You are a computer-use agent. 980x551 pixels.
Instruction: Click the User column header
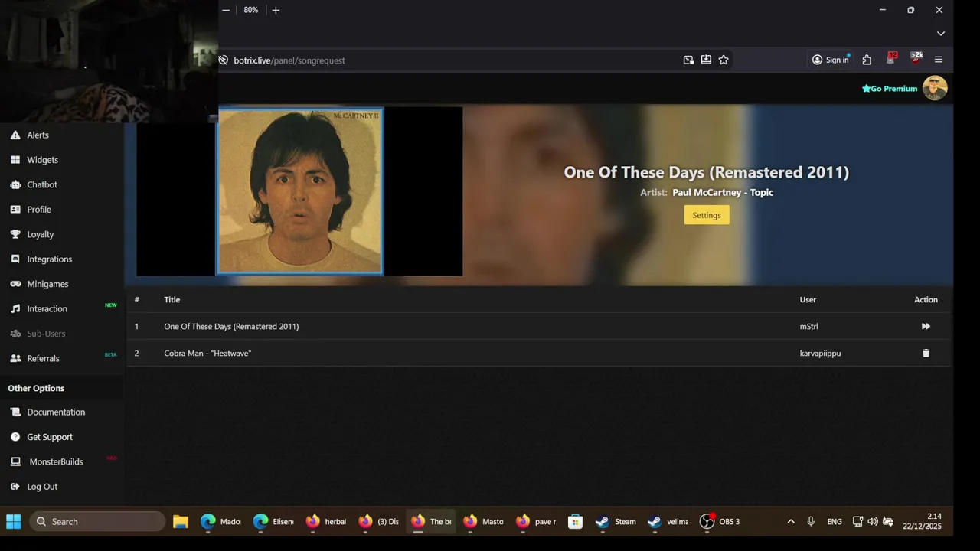pyautogui.click(x=808, y=299)
